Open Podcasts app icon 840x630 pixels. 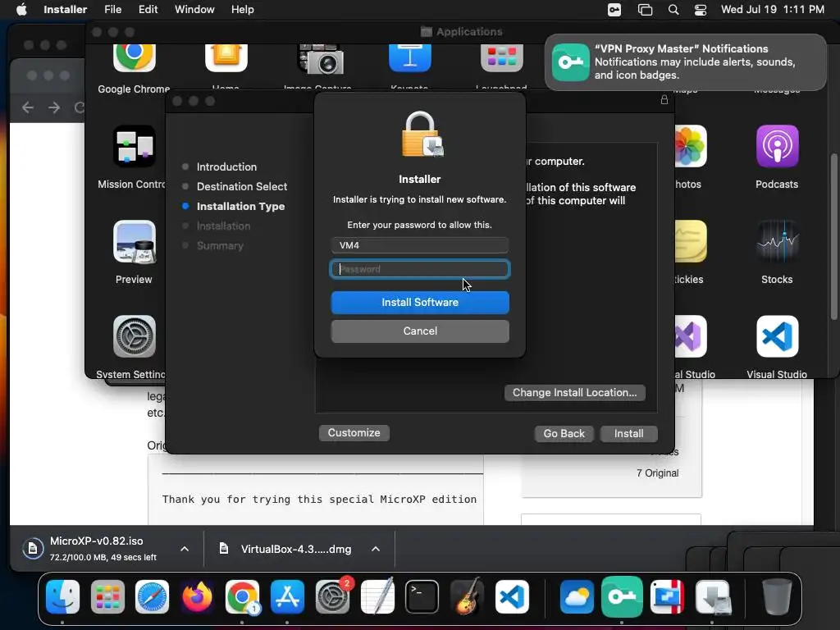pyautogui.click(x=777, y=146)
